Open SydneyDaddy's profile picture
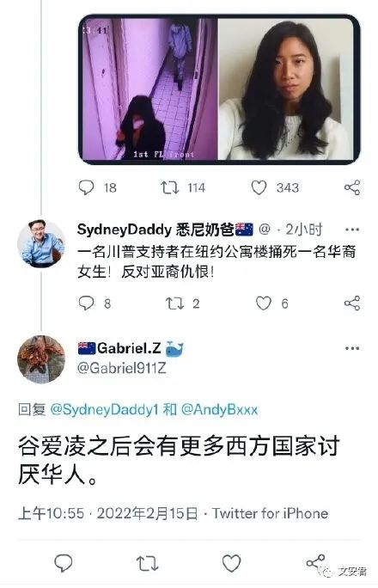The image size is (378, 588). [41, 243]
